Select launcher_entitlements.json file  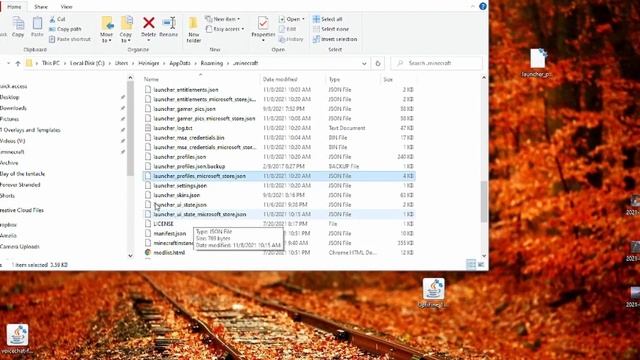[279, 90]
